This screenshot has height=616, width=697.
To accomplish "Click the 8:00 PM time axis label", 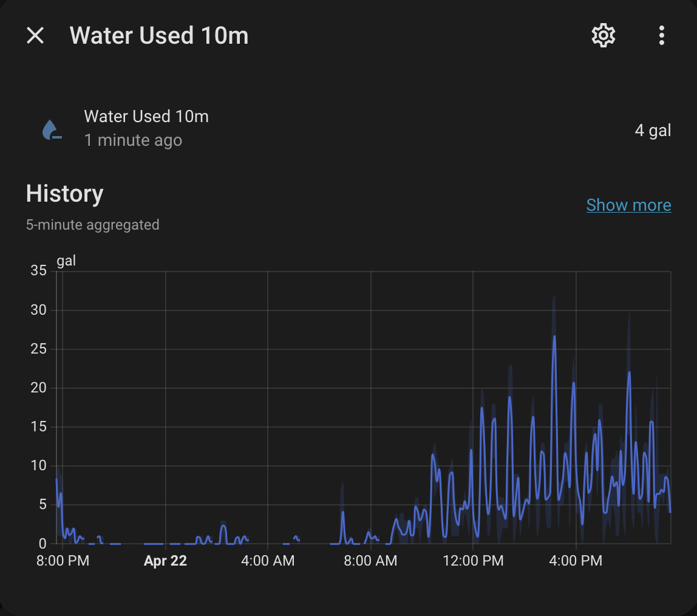I will coord(63,561).
